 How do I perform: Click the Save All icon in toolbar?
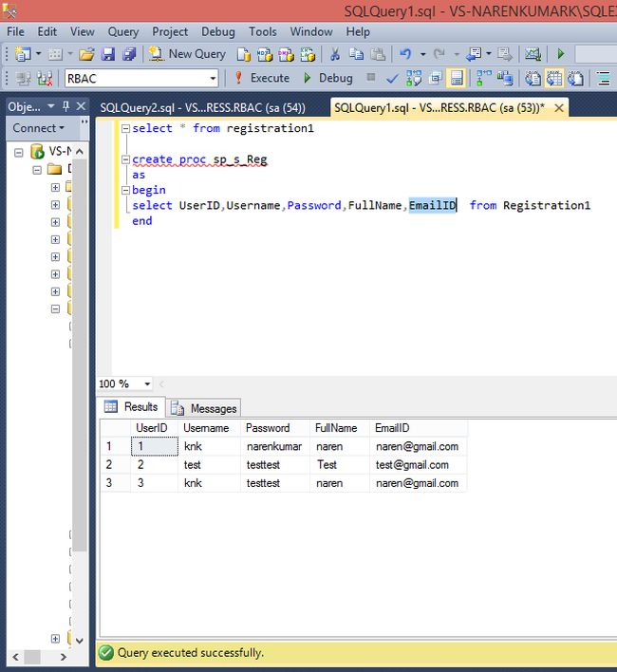coord(129,54)
